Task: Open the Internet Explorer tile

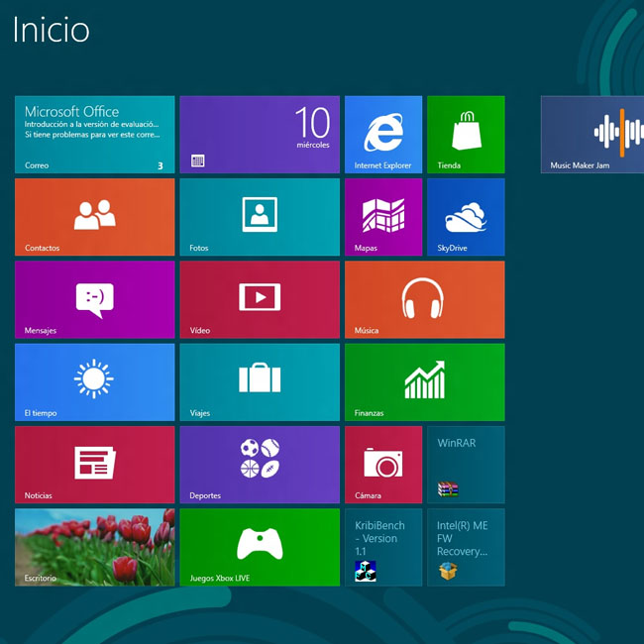Action: (x=382, y=135)
